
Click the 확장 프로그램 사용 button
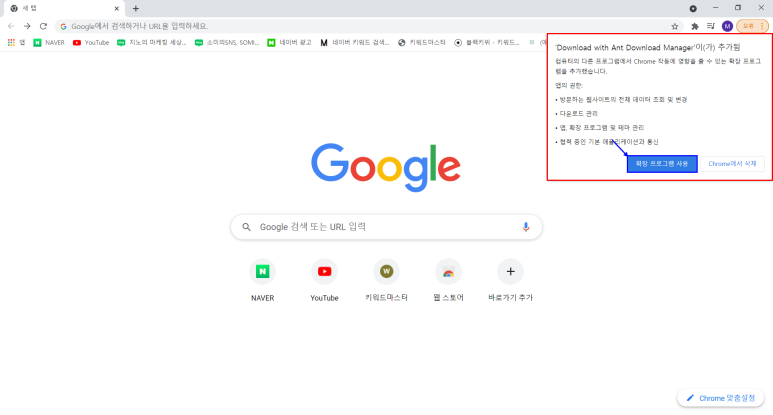click(x=662, y=164)
